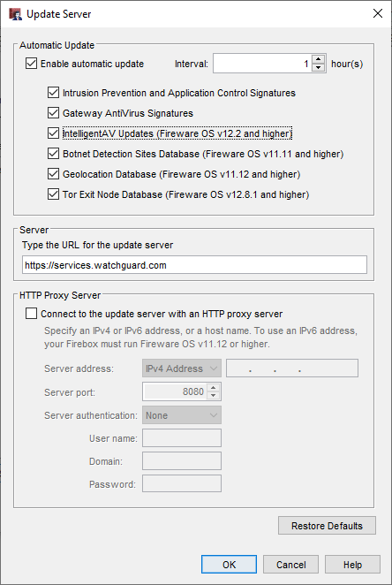Toggle IntelligentAV Updates checkbox
The image size is (392, 585).
(x=53, y=133)
